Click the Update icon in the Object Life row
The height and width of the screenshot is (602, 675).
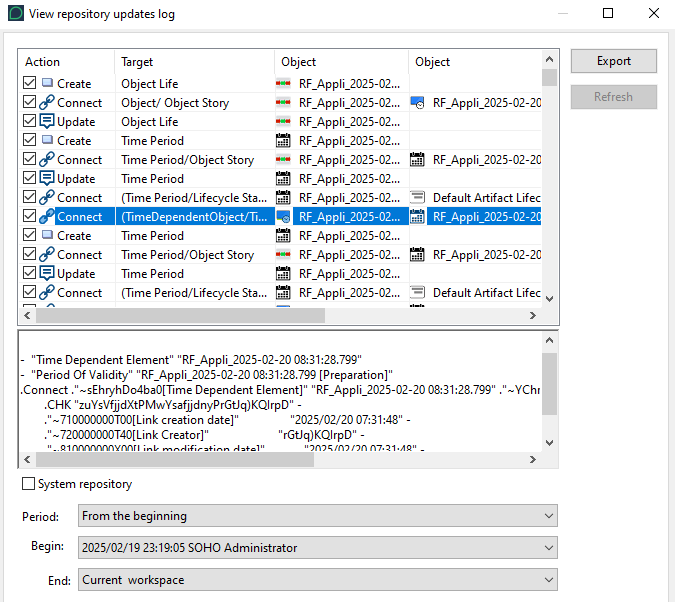click(x=46, y=122)
